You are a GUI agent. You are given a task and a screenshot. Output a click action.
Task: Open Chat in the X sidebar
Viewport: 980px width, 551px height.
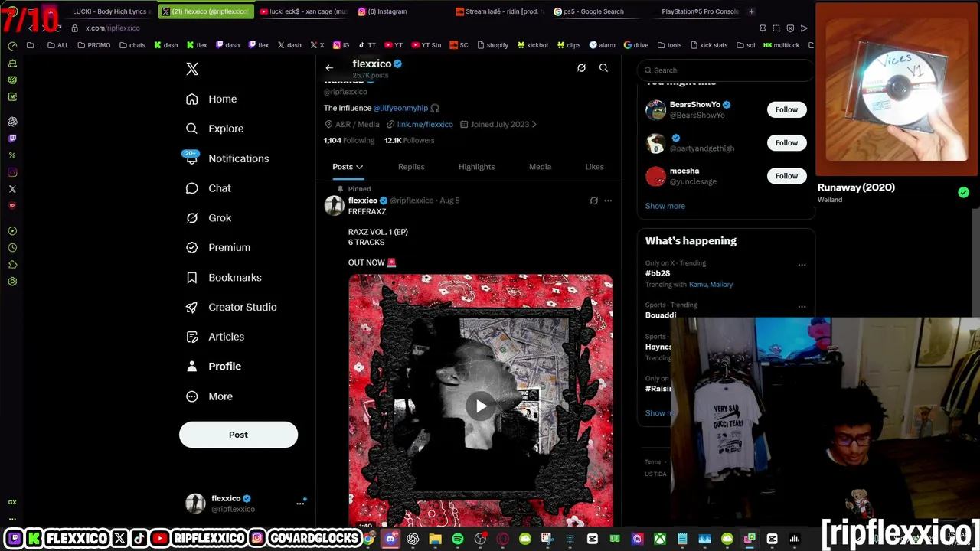[208, 188]
